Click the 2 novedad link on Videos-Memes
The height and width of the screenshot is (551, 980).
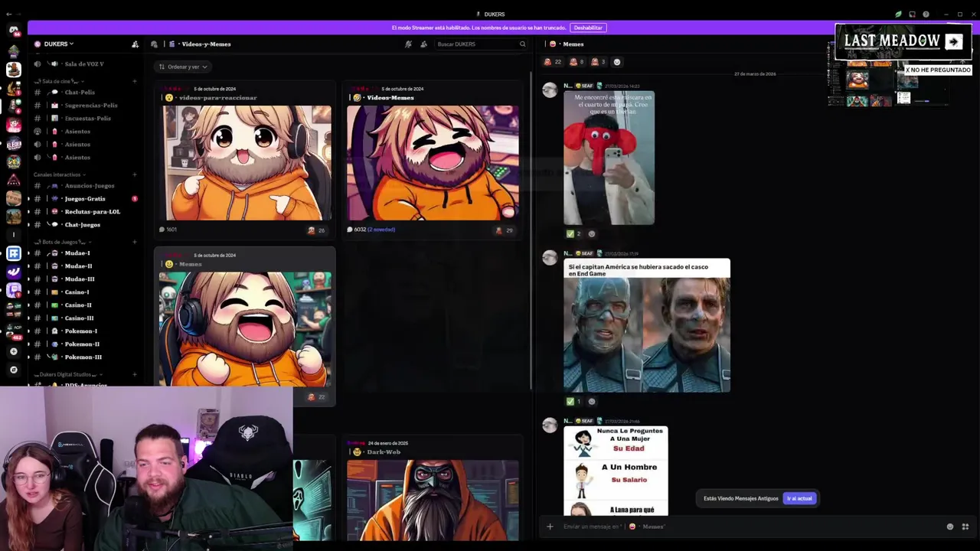(381, 230)
